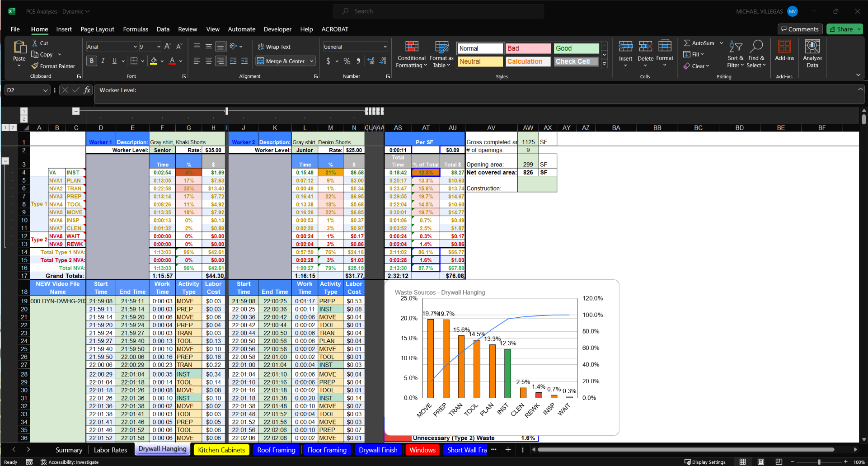Viewport: 868px width, 466px height.
Task: Click the Paste clipboard icon
Action: coord(19,47)
